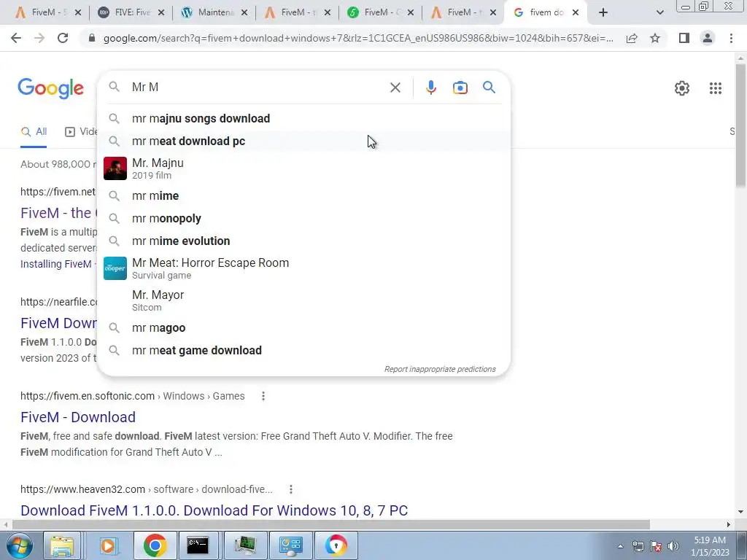Click the site lock icon in address bar
Image resolution: width=747 pixels, height=560 pixels.
pos(92,38)
